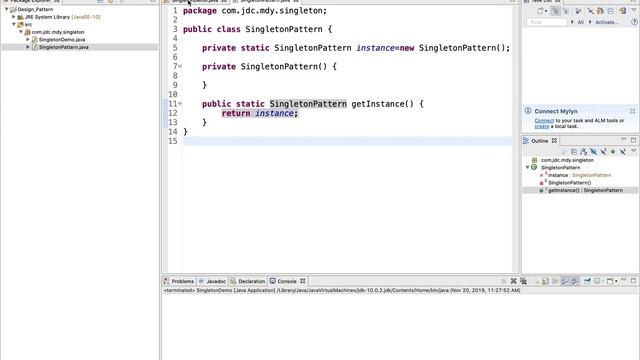640x360 pixels.
Task: Click 'return instance;' statement in editor
Action: click(x=260, y=113)
